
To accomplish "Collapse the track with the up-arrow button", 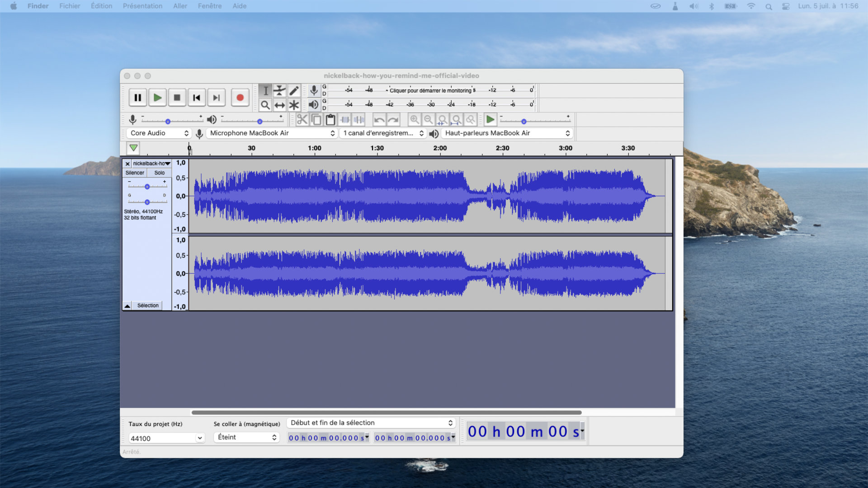I will tap(127, 306).
